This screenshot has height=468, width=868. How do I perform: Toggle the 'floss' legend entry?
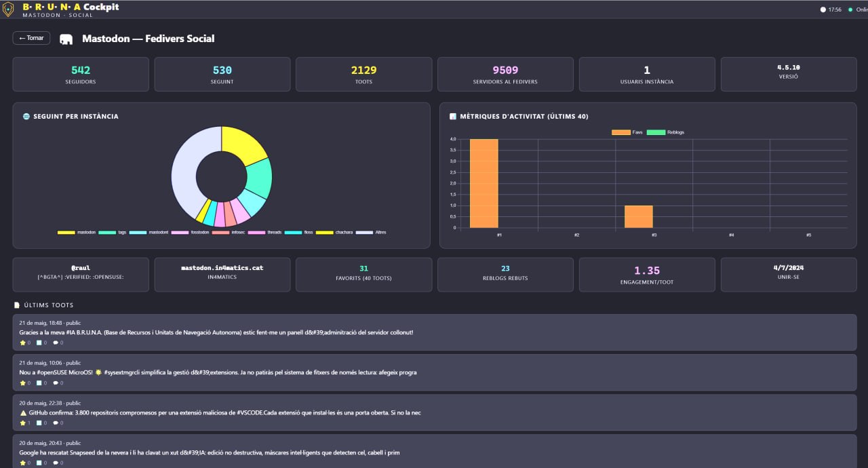click(299, 233)
